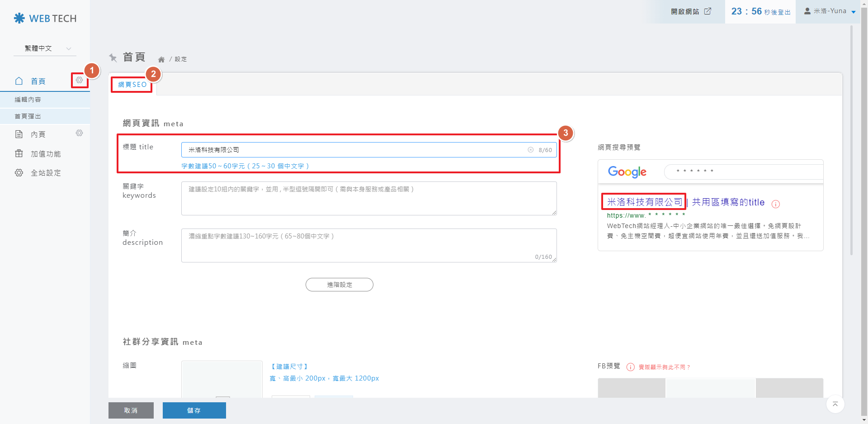The image size is (868, 424).
Task: Click into the 關鍵字 keywords text area
Action: coord(368,198)
